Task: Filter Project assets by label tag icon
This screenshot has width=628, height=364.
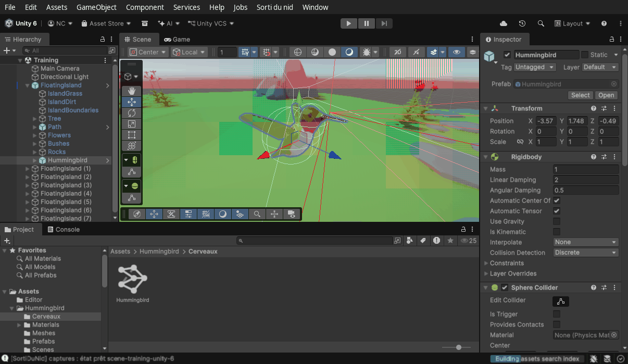Action: click(423, 241)
